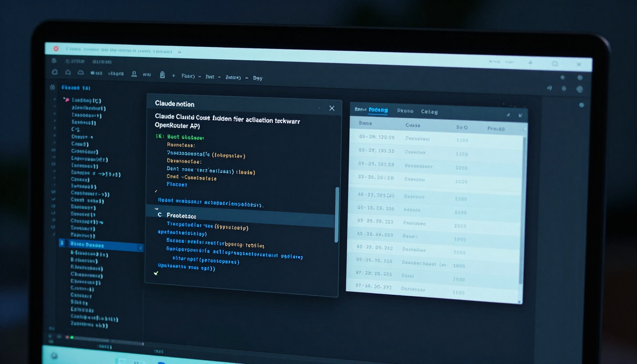The width and height of the screenshot is (637, 364).
Task: Click the green dot in the bottom status bar
Action: tap(72, 337)
